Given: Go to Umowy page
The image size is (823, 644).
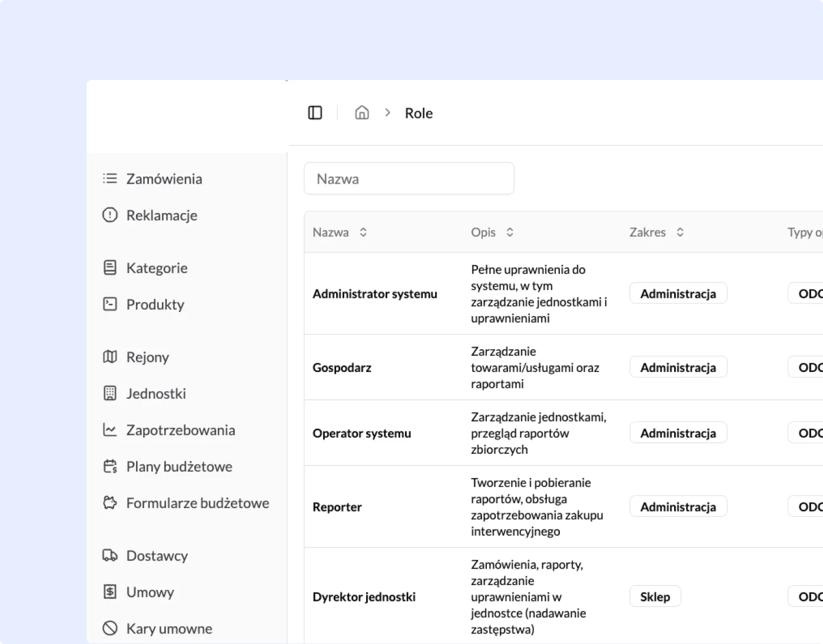Looking at the screenshot, I should pyautogui.click(x=150, y=592).
